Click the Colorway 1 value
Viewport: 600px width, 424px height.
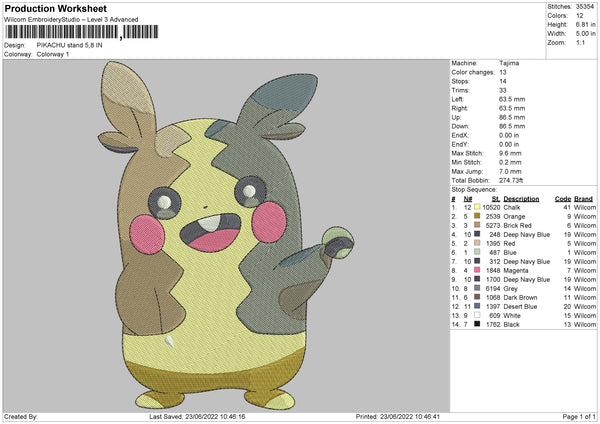click(x=53, y=54)
